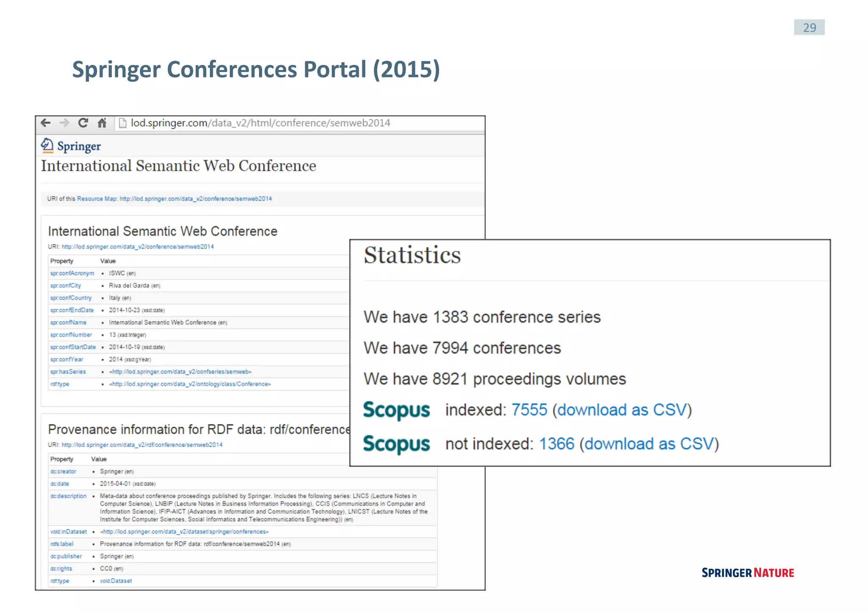Viewport: 868px width, 613px height.
Task: Click rdf:type in conference table
Action: click(x=59, y=384)
